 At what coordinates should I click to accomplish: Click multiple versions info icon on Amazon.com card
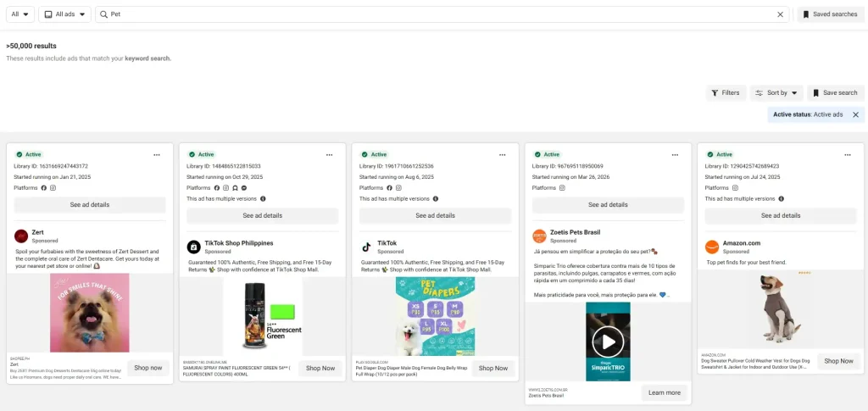781,198
